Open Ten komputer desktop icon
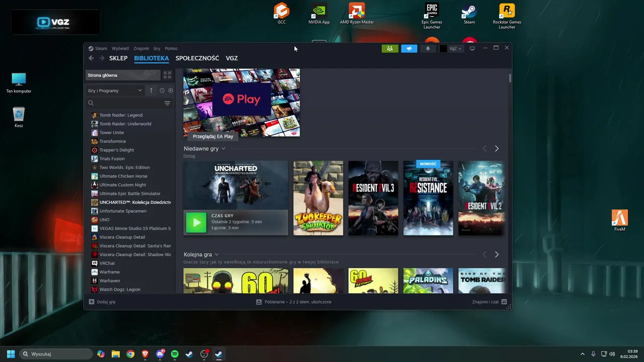 coord(19,82)
